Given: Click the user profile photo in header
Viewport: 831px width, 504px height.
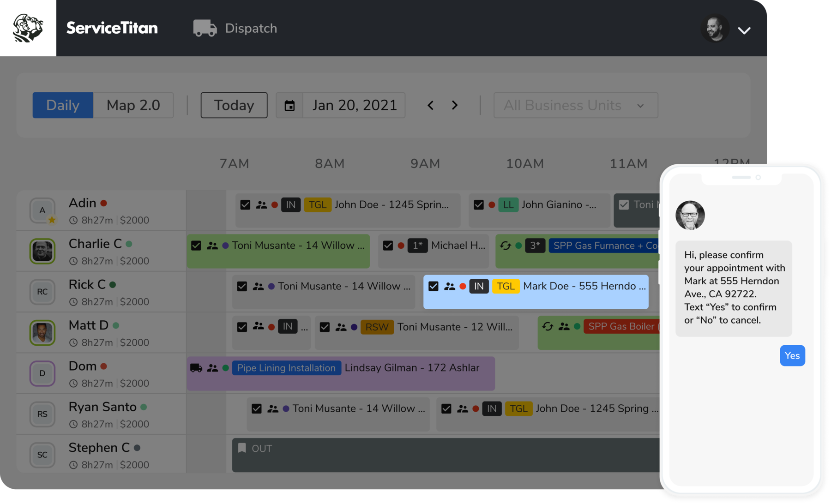Looking at the screenshot, I should (x=715, y=29).
